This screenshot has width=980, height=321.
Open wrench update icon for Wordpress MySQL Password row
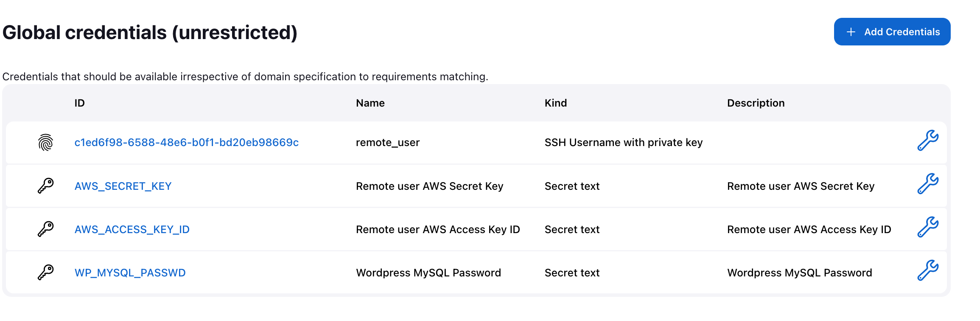click(x=927, y=271)
